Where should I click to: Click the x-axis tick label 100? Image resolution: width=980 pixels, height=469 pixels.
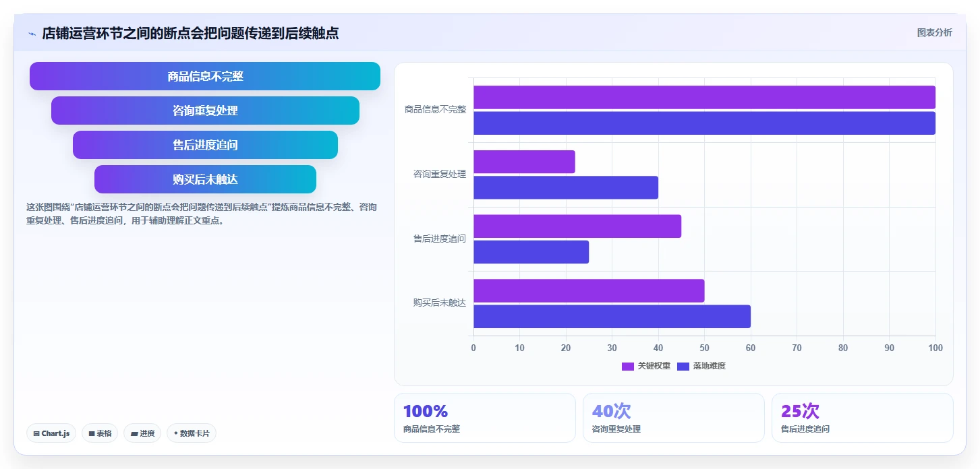coord(935,348)
